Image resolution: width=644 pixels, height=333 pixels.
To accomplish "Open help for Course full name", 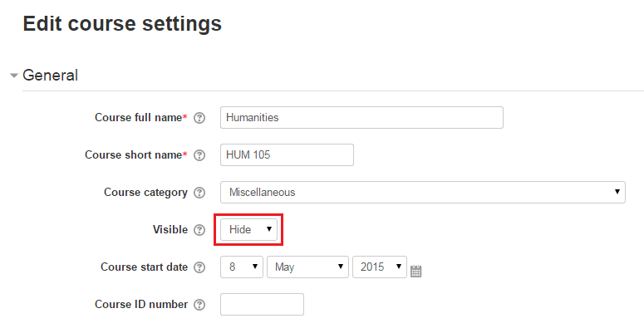I will point(199,118).
